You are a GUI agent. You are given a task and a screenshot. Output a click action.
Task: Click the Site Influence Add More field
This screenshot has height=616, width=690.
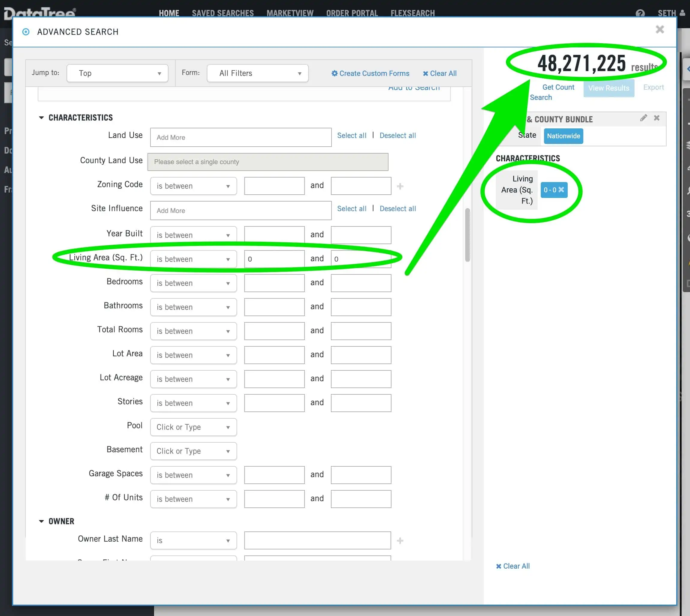[x=241, y=210]
